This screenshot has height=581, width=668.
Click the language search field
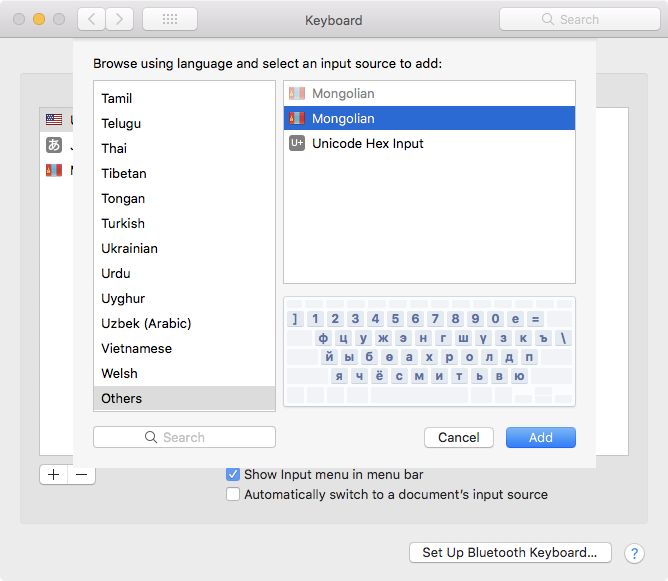[184, 437]
